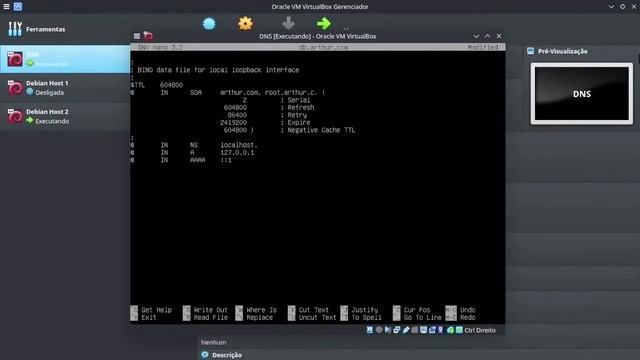Select the DNS virtual machine in list
640x360 pixels.
(x=65, y=59)
